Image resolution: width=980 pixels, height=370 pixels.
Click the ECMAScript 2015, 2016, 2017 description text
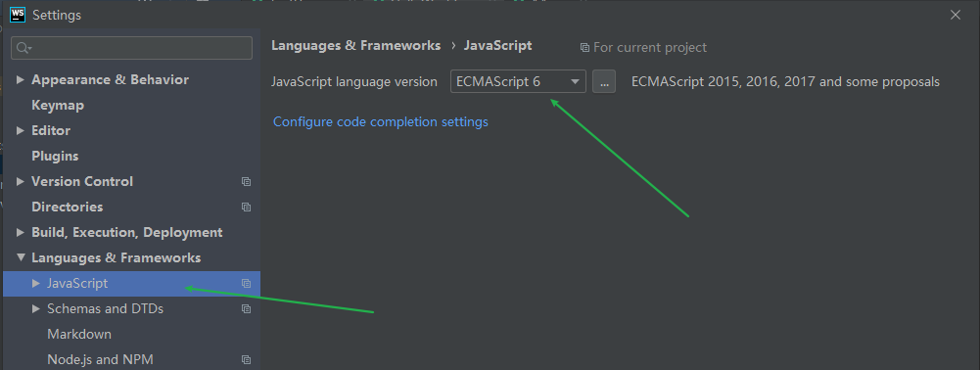(785, 82)
